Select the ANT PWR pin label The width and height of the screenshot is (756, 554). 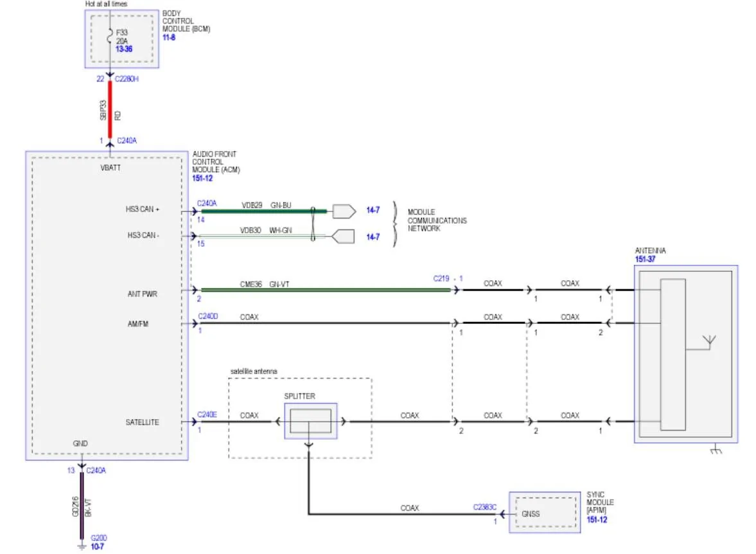[142, 294]
